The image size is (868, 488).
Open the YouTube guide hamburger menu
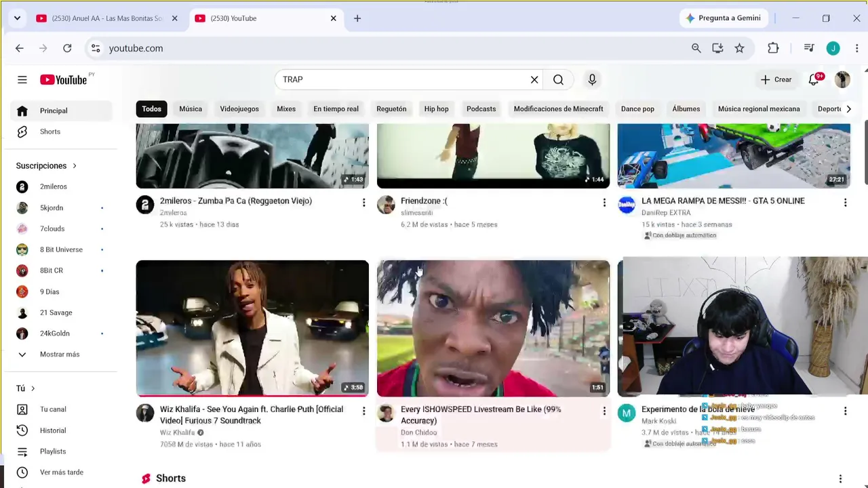(x=22, y=80)
